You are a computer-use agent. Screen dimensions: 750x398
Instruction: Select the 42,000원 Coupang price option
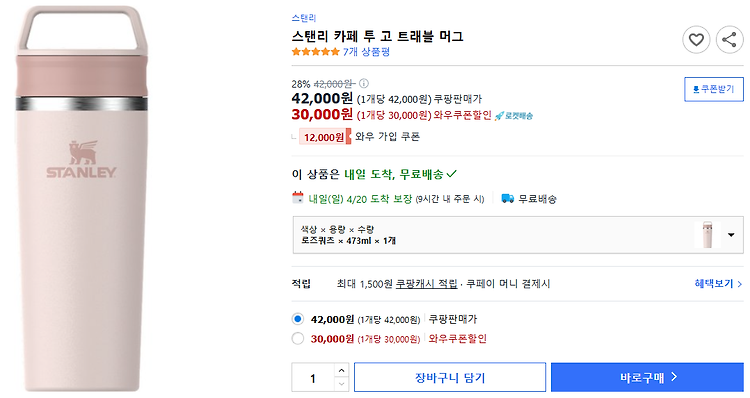click(298, 319)
